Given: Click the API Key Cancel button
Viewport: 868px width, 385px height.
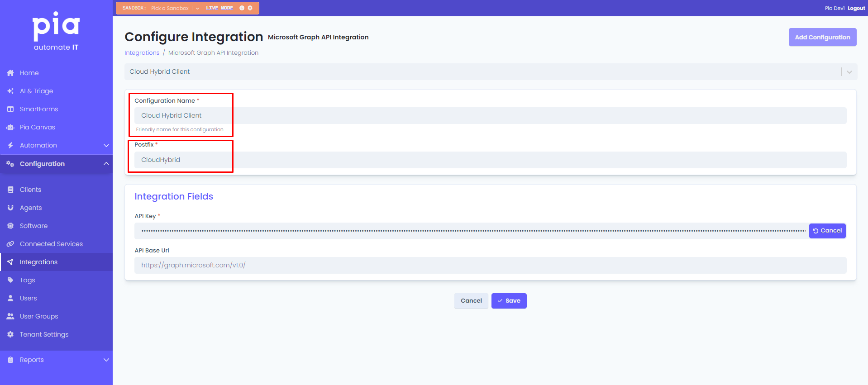Looking at the screenshot, I should 827,231.
